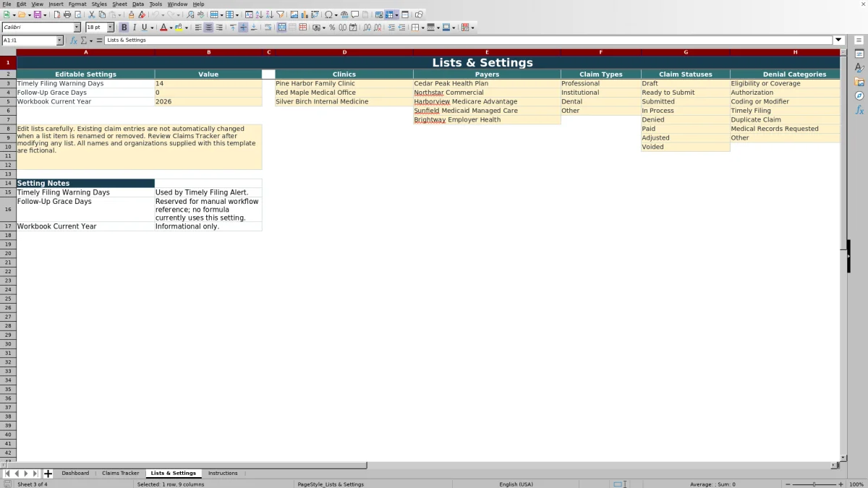The width and height of the screenshot is (868, 488).
Task: Toggle Bold formatting button
Action: point(124,27)
